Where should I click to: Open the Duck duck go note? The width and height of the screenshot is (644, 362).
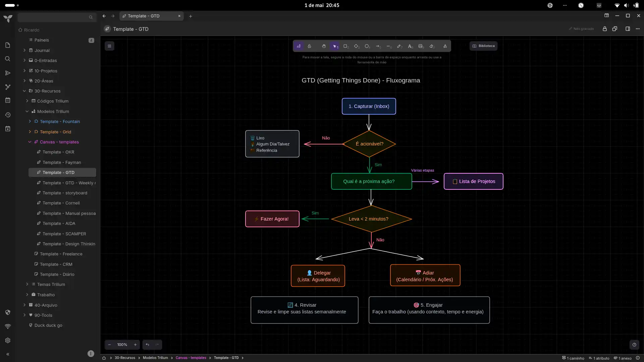click(x=48, y=325)
